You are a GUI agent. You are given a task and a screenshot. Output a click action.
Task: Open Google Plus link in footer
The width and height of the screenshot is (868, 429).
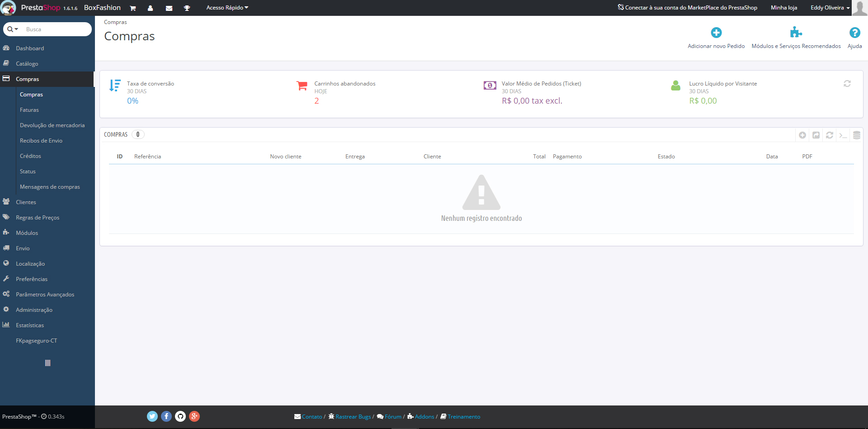(x=194, y=416)
